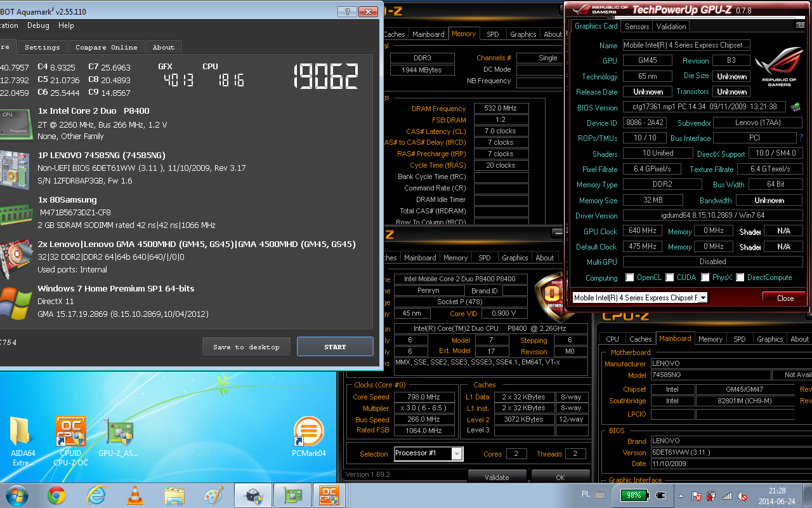Launch VLC media player from the taskbar
Screen dimensions: 812x508
click(x=135, y=495)
